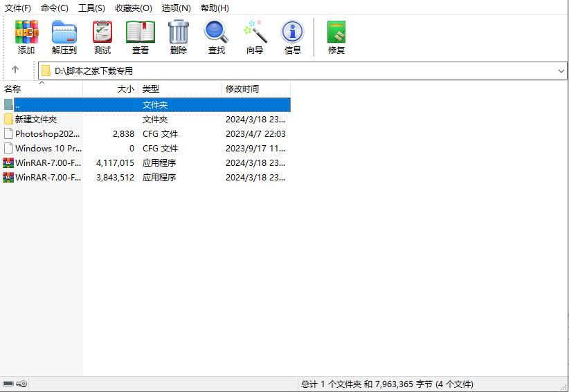569x392 pixels.
Task: Go up one level with the arrow
Action: (15, 69)
